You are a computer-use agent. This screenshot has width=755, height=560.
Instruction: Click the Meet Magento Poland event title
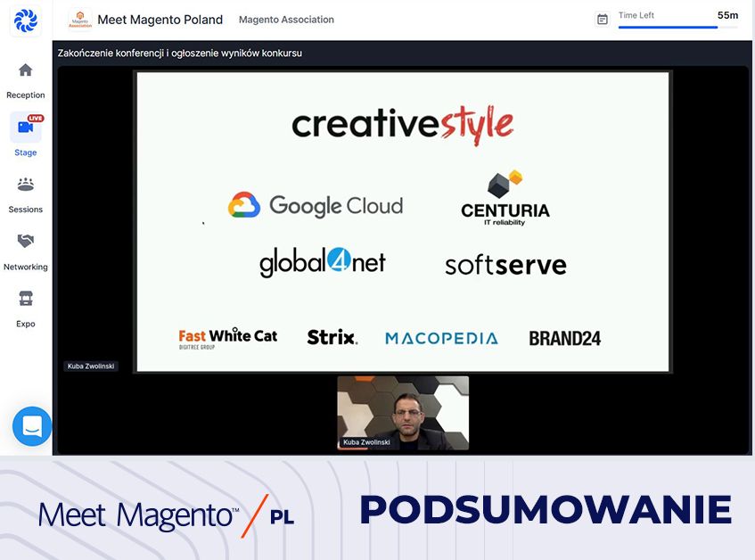[x=161, y=19]
